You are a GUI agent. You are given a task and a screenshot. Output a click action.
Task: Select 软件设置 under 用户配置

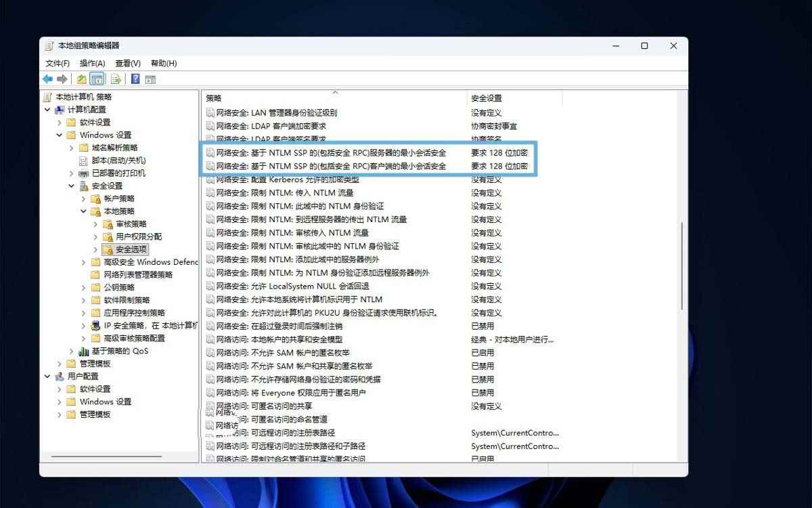pos(95,389)
